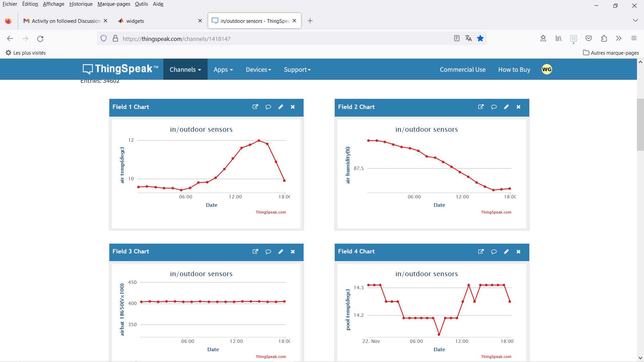Remove Field 4 Chart using x icon
The image size is (644, 362).
point(519,251)
